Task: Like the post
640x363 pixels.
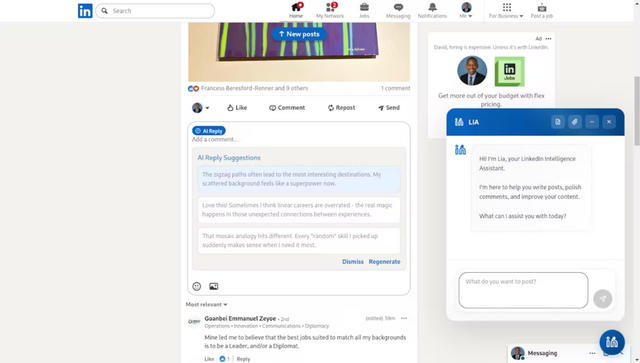Action: 237,107
